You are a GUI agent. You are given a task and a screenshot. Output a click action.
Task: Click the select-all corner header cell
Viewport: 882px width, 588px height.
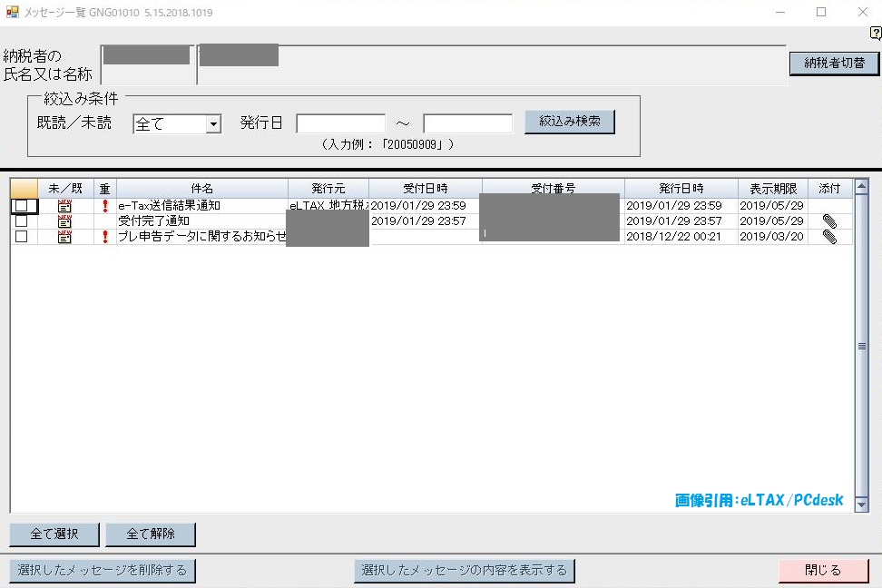point(24,189)
